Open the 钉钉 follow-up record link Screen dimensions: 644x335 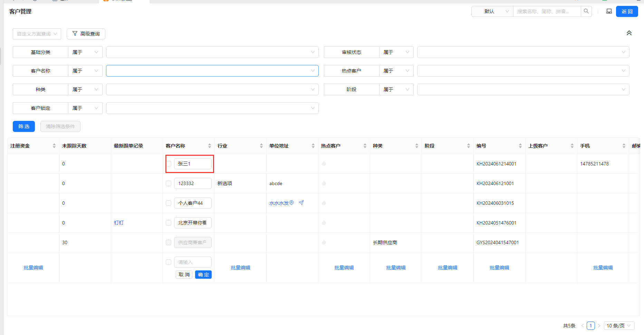pyautogui.click(x=119, y=223)
